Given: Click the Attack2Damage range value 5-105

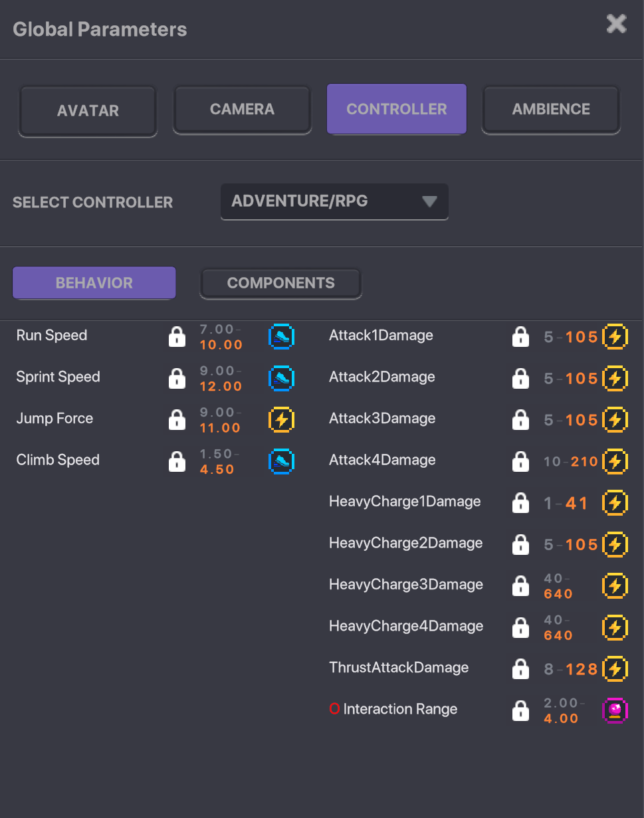Looking at the screenshot, I should pyautogui.click(x=571, y=379).
